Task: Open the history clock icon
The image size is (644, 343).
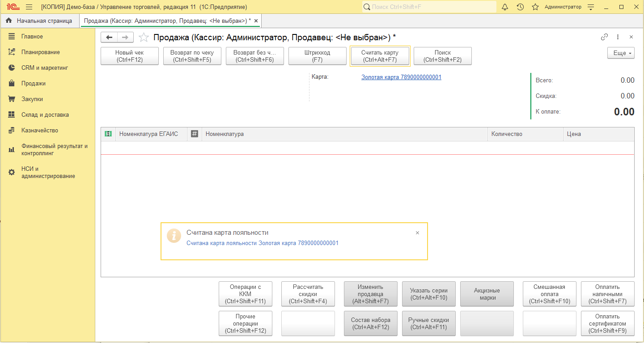Action: pyautogui.click(x=520, y=7)
